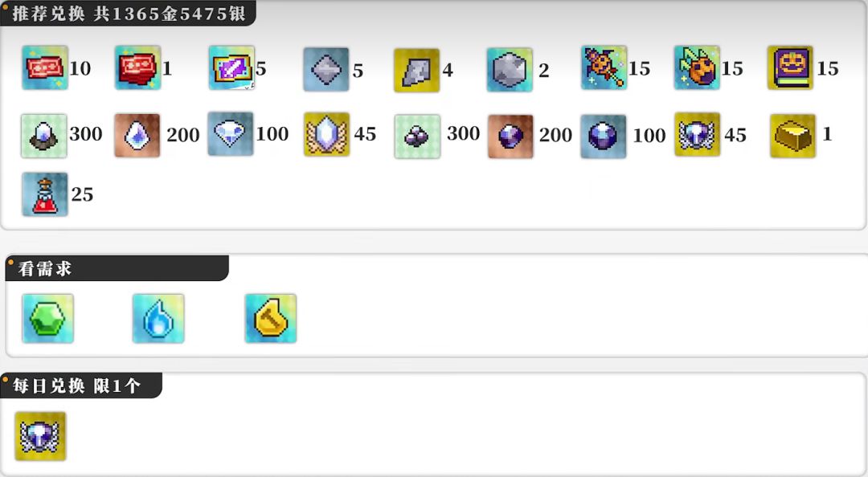Click the red ticket icon labeled 10

click(x=45, y=68)
